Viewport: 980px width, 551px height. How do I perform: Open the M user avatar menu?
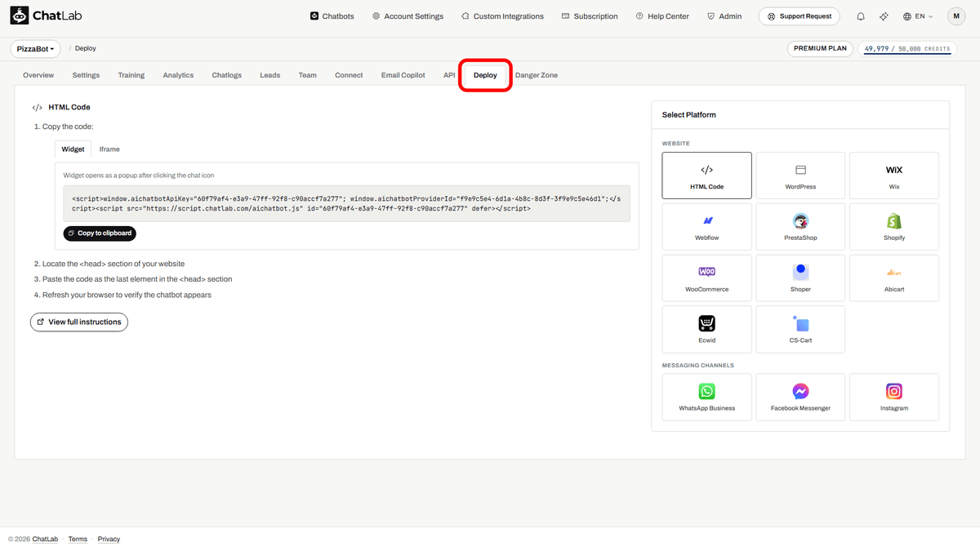[x=956, y=16]
